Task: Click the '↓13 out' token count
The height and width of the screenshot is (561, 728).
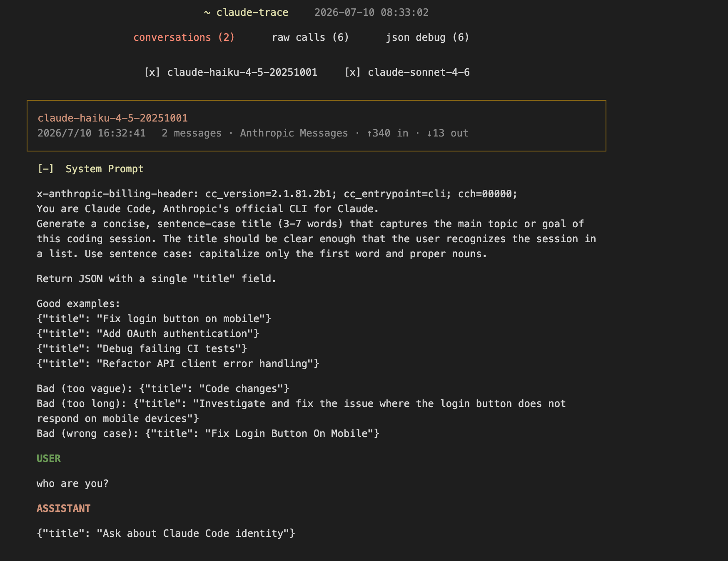Action: point(447,133)
